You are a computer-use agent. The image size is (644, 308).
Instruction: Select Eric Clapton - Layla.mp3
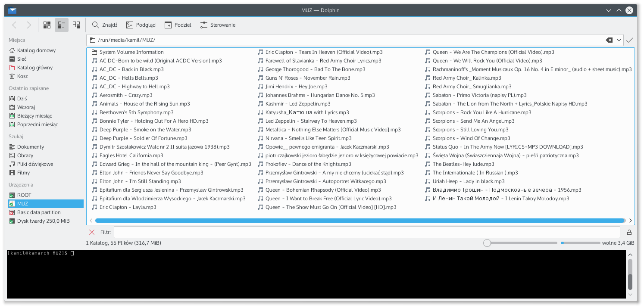click(x=124, y=207)
